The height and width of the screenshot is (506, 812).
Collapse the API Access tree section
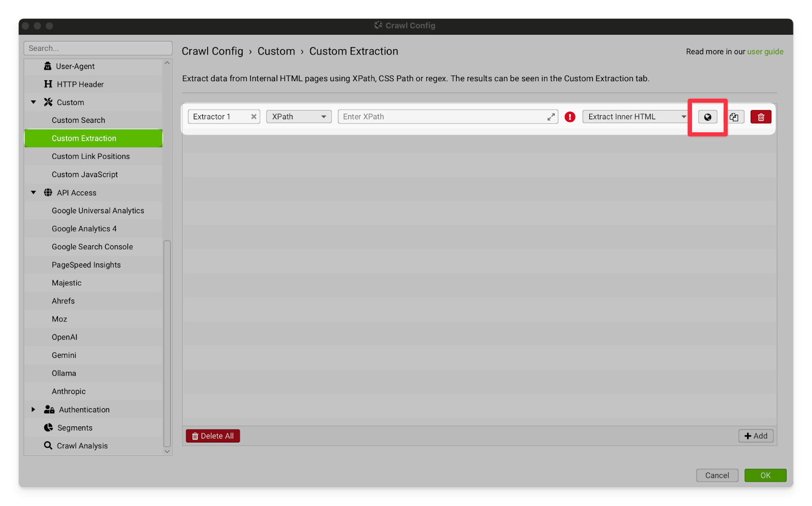tap(33, 193)
